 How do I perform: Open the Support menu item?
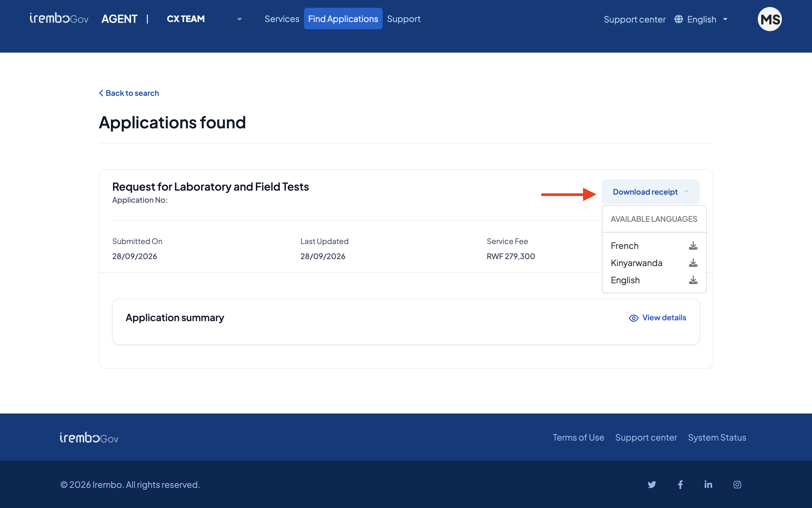click(404, 19)
